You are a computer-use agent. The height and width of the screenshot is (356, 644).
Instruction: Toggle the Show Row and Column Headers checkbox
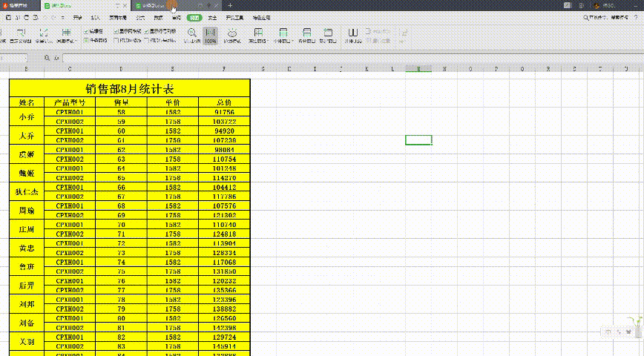(x=146, y=31)
